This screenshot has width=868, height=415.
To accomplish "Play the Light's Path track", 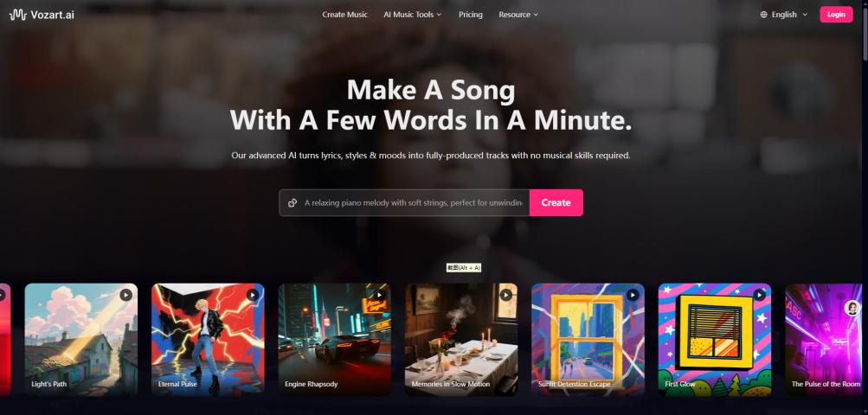I will 126,295.
